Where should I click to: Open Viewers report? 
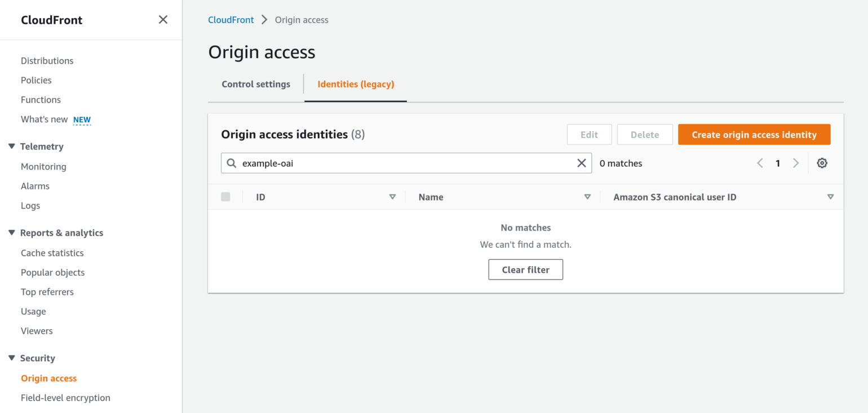(37, 331)
